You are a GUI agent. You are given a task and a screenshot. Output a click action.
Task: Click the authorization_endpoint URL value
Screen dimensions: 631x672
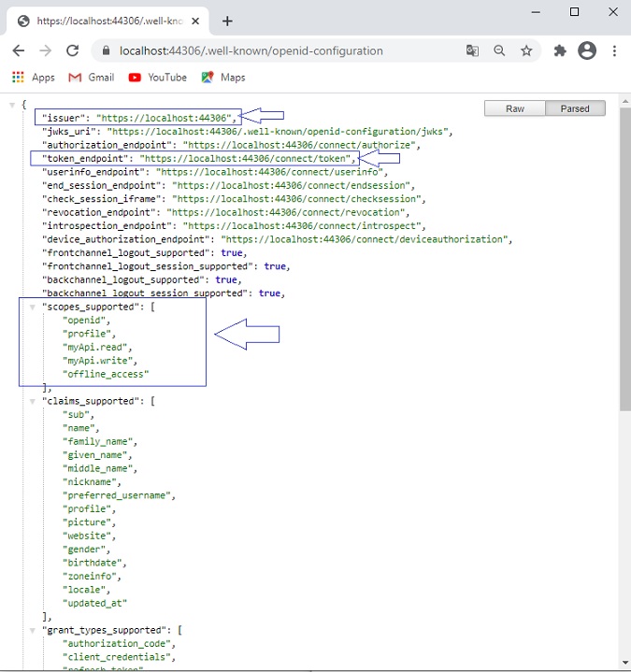[x=299, y=145]
